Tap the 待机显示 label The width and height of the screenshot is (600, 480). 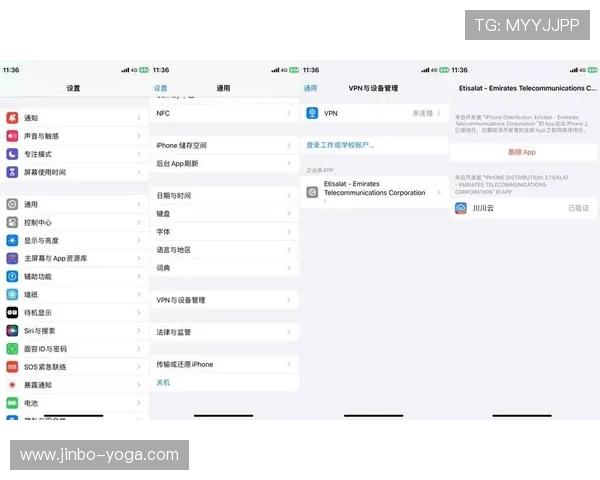38,313
